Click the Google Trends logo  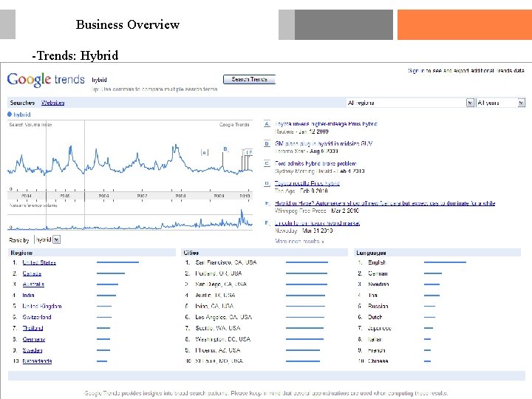[46, 80]
